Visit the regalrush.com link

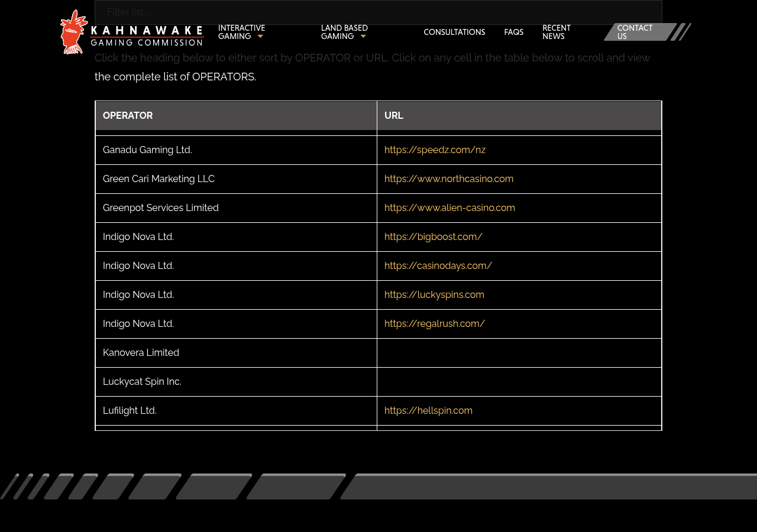pos(435,324)
